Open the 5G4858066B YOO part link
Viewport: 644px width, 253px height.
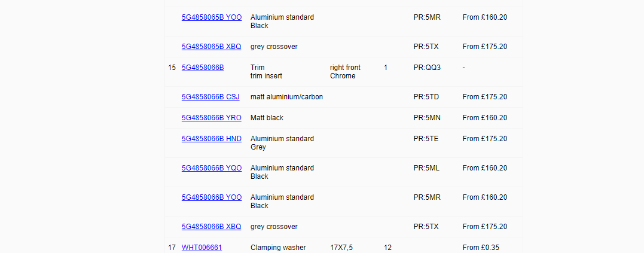212,197
